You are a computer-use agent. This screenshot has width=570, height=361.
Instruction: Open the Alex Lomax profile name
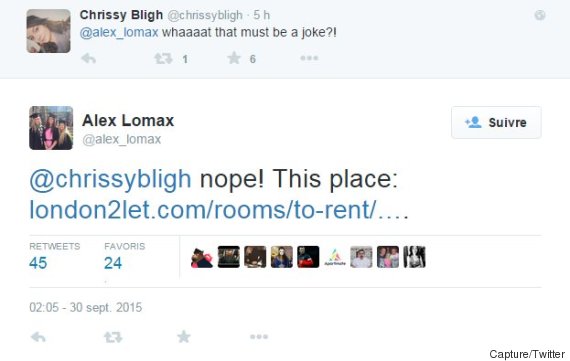point(128,121)
